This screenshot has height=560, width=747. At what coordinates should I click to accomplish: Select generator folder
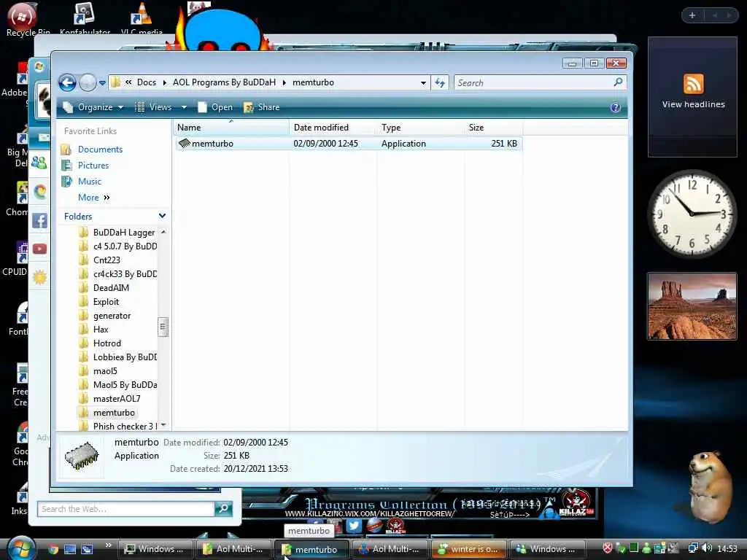click(x=112, y=315)
